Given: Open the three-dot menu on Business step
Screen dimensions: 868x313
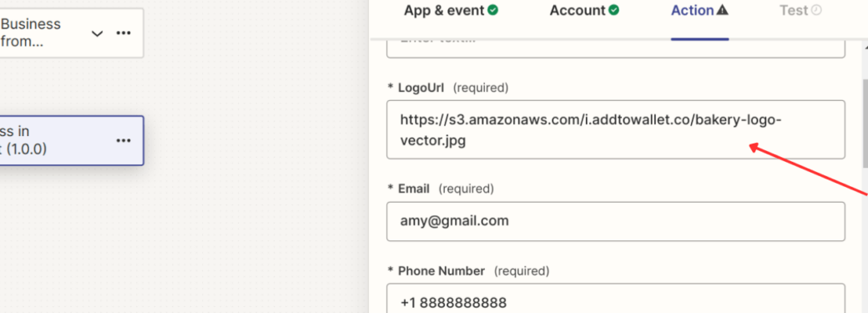Looking at the screenshot, I should 124,33.
